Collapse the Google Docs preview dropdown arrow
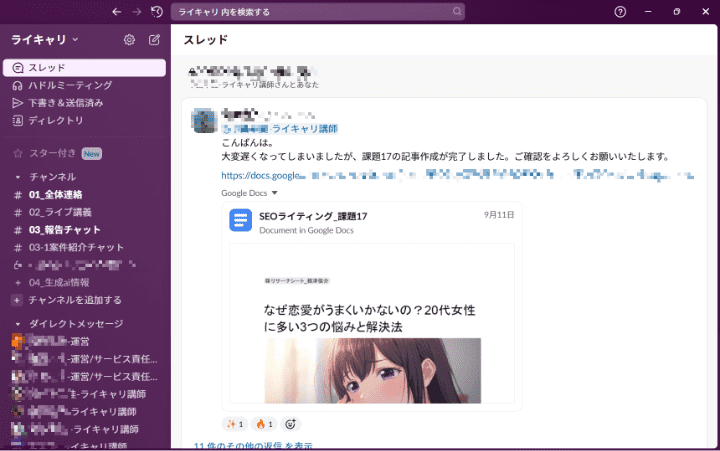Screen dimensions: 720x451 [275, 193]
